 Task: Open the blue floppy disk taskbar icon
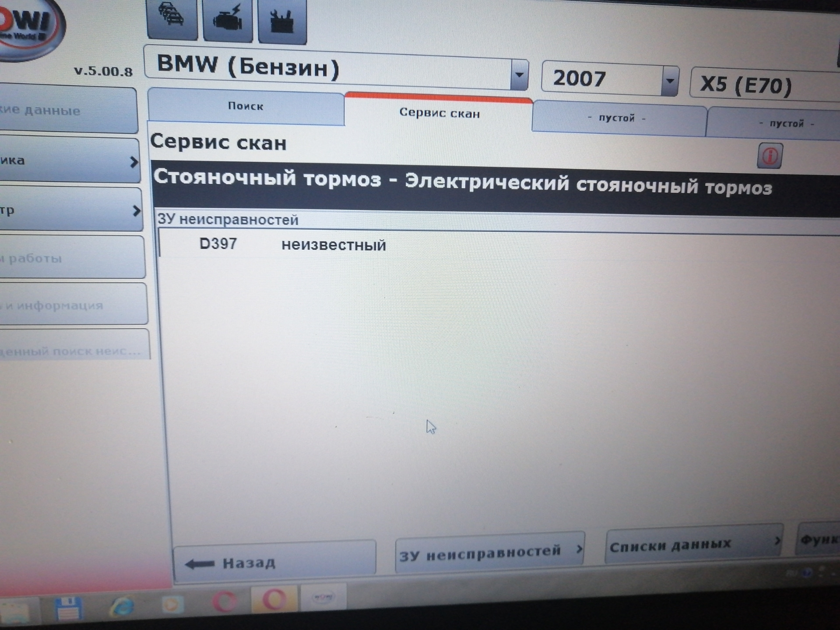pos(69,608)
